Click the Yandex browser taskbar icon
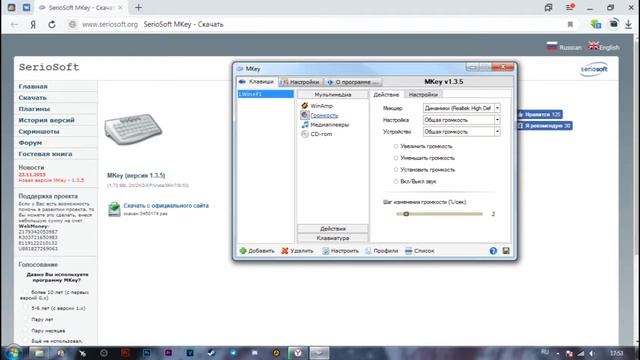This screenshot has height=360, width=640. (x=298, y=353)
